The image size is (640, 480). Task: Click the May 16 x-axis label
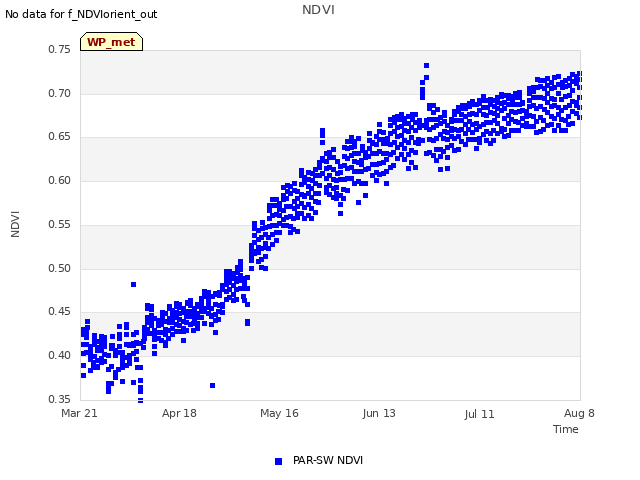tap(279, 413)
